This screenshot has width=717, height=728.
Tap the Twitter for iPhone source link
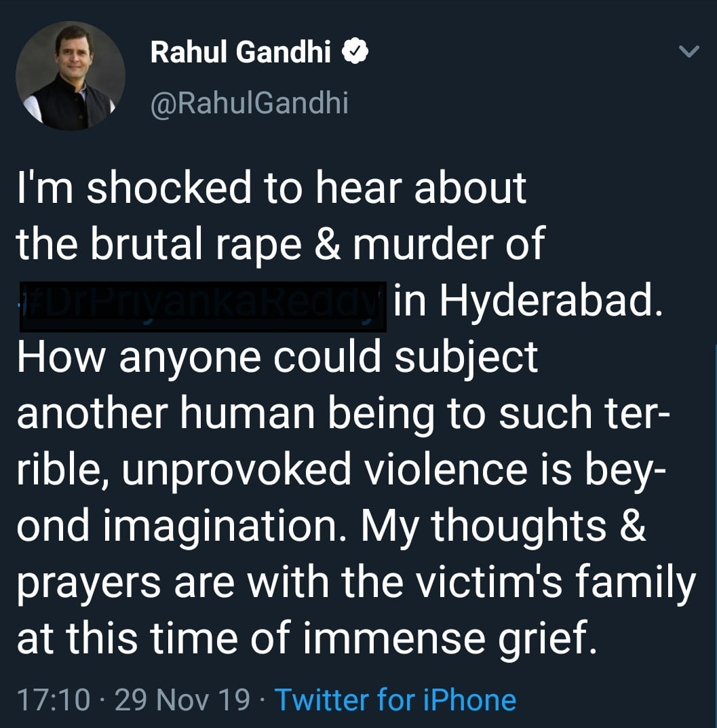click(x=395, y=700)
